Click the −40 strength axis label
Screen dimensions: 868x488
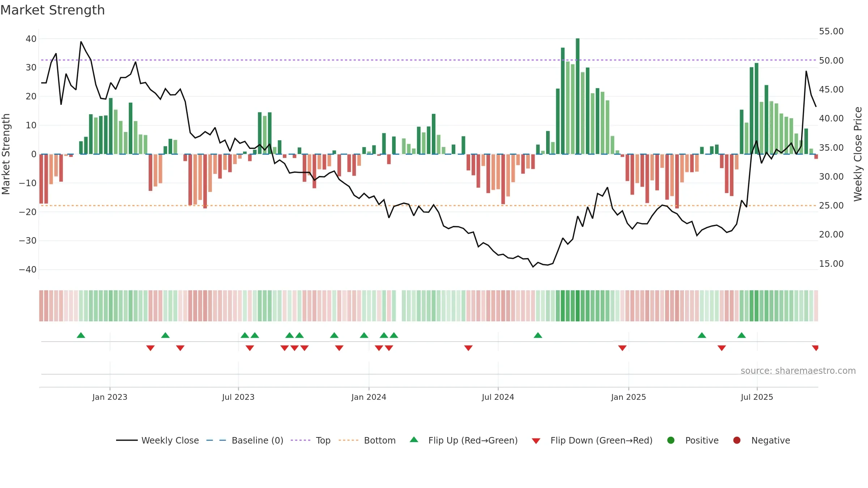pos(28,269)
